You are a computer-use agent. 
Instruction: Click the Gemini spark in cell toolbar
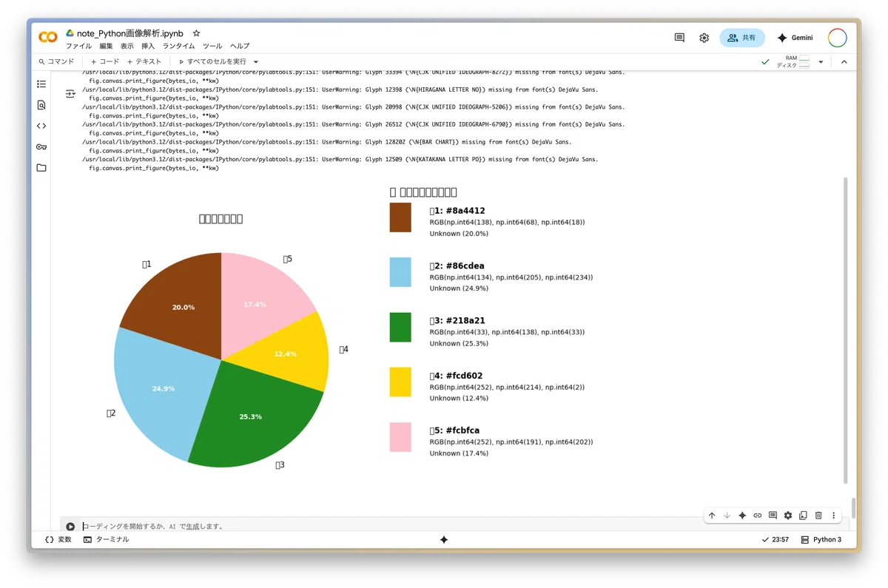(742, 516)
